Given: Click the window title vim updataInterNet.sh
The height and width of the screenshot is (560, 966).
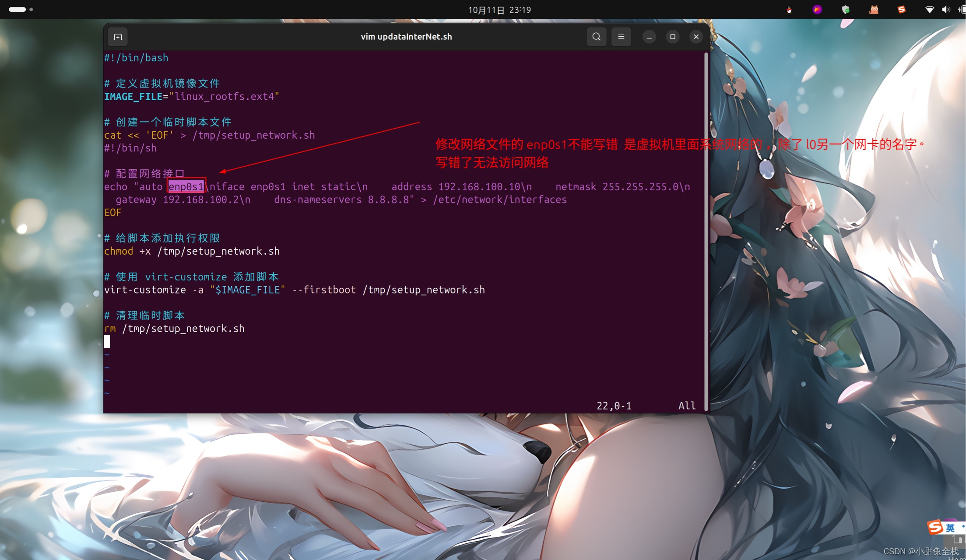Looking at the screenshot, I should pos(406,37).
